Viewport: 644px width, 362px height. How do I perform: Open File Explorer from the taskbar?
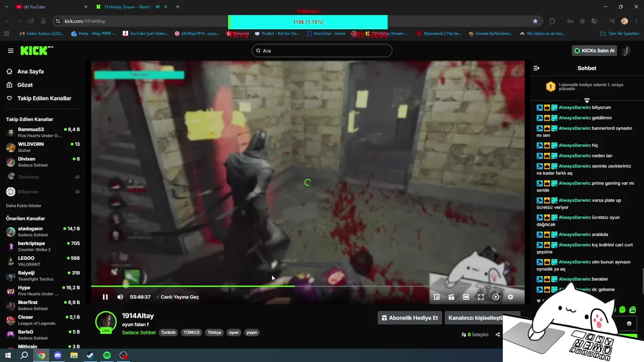74,355
